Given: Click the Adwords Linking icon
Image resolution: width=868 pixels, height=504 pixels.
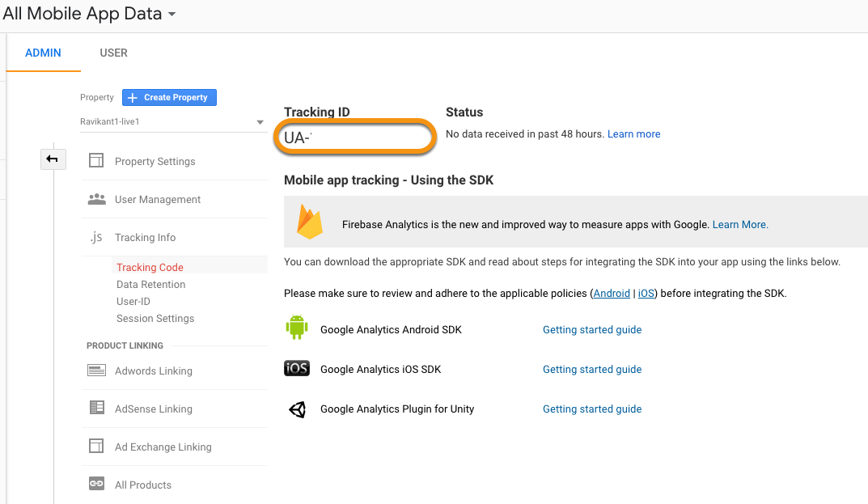Looking at the screenshot, I should coord(96,370).
